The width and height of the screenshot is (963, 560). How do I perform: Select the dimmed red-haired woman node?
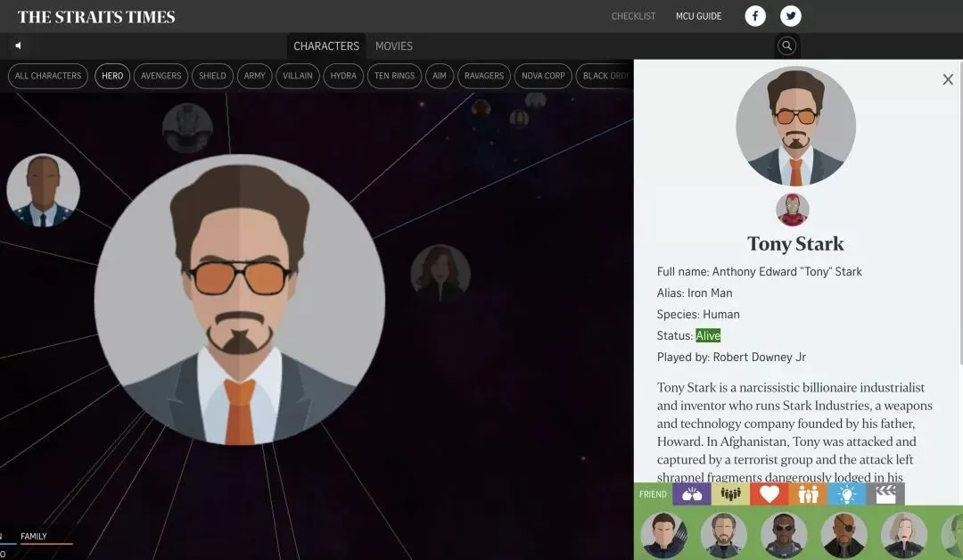pos(440,275)
